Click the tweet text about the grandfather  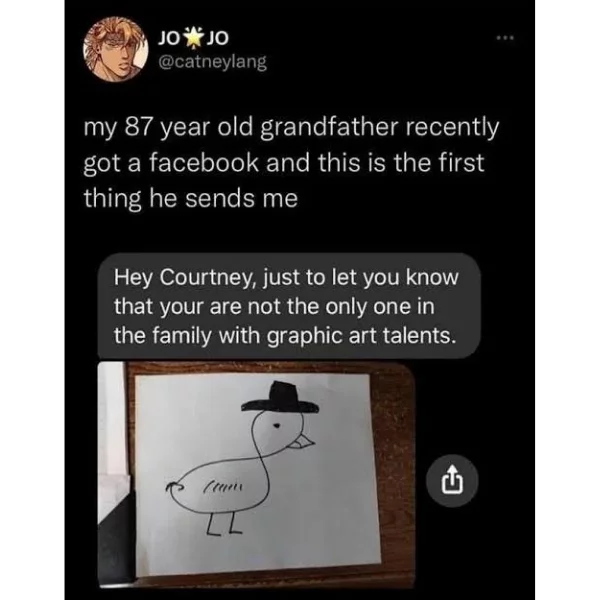pos(291,163)
